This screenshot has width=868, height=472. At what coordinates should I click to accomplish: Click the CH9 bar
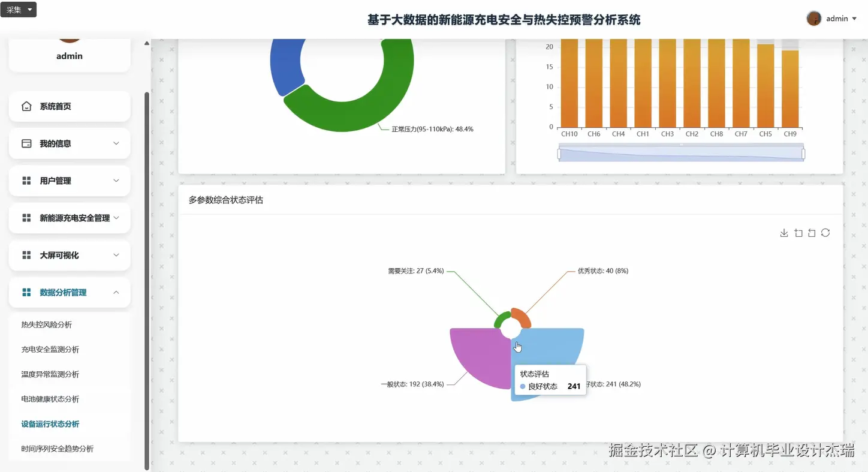pos(790,88)
